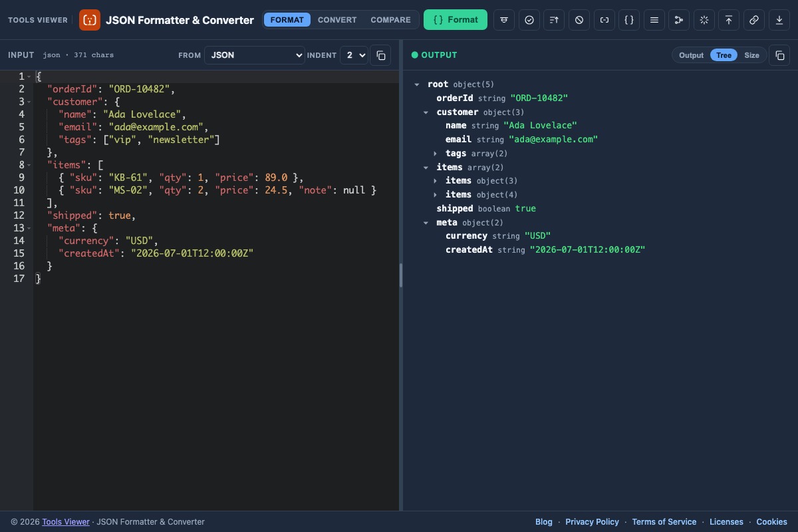Select the Tree view tab
The height and width of the screenshot is (532, 798).
coord(724,55)
